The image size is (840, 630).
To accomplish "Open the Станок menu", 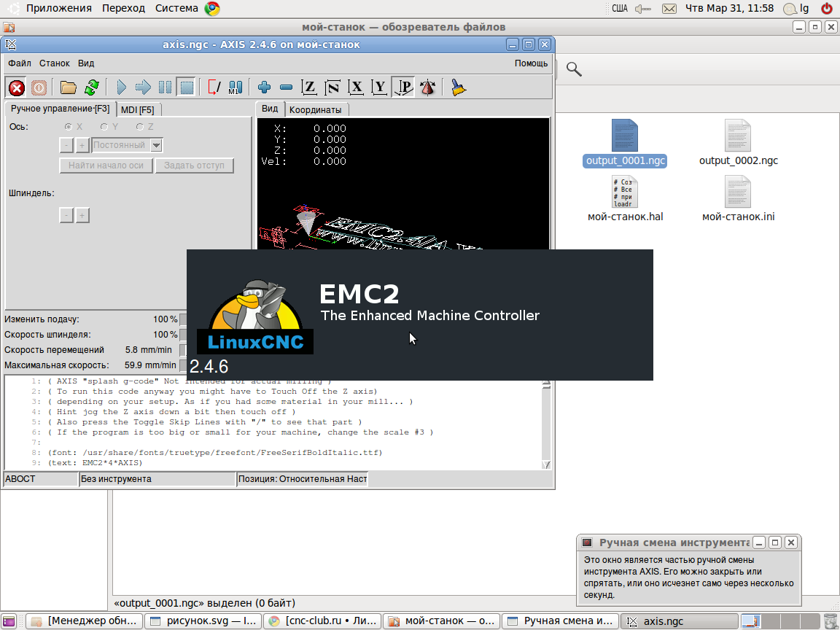I will (54, 63).
